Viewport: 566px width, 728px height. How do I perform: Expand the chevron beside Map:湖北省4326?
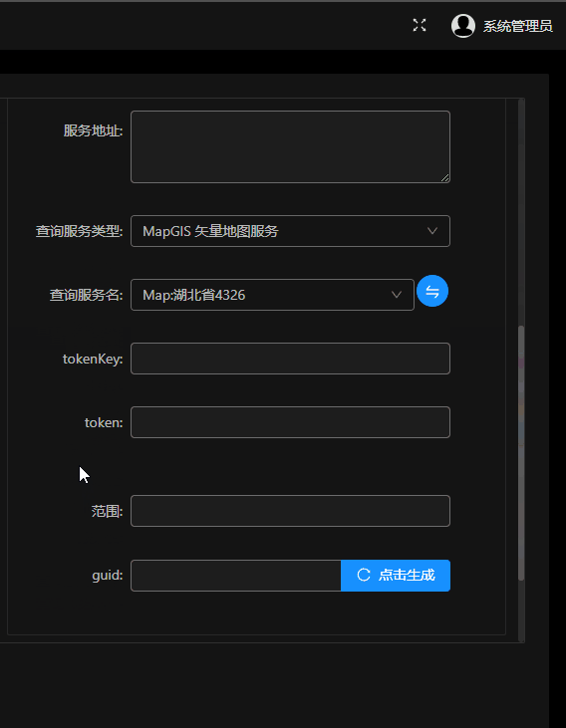[397, 295]
